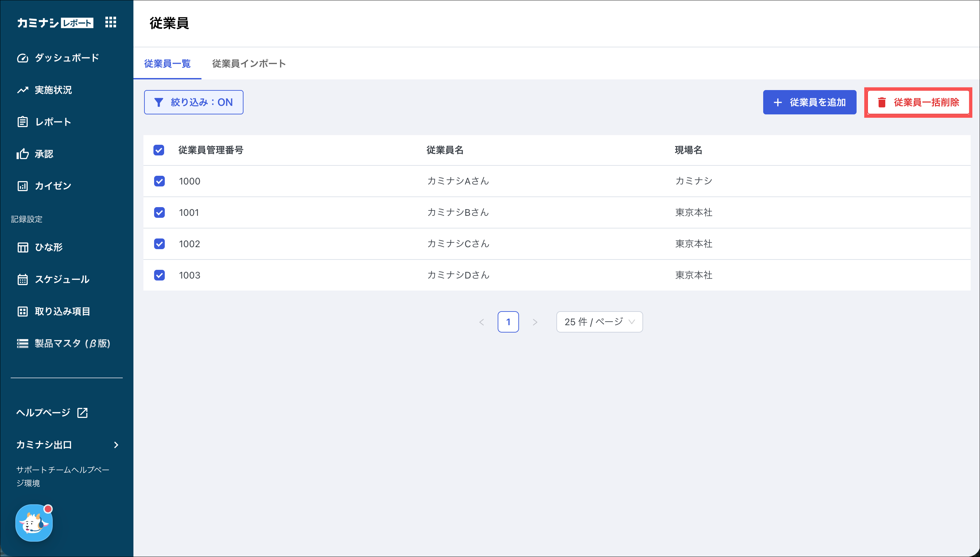
Task: Open スケジュール calendar icon
Action: point(23,279)
